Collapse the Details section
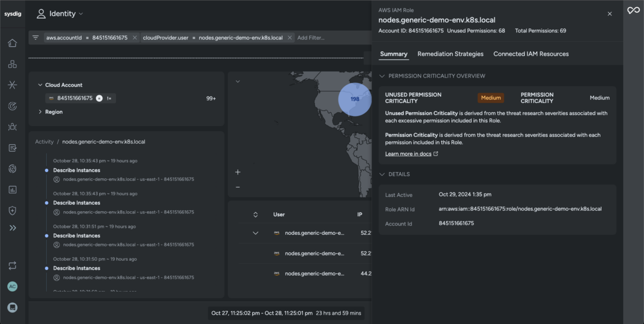Viewport: 644px width, 324px height. click(x=382, y=174)
